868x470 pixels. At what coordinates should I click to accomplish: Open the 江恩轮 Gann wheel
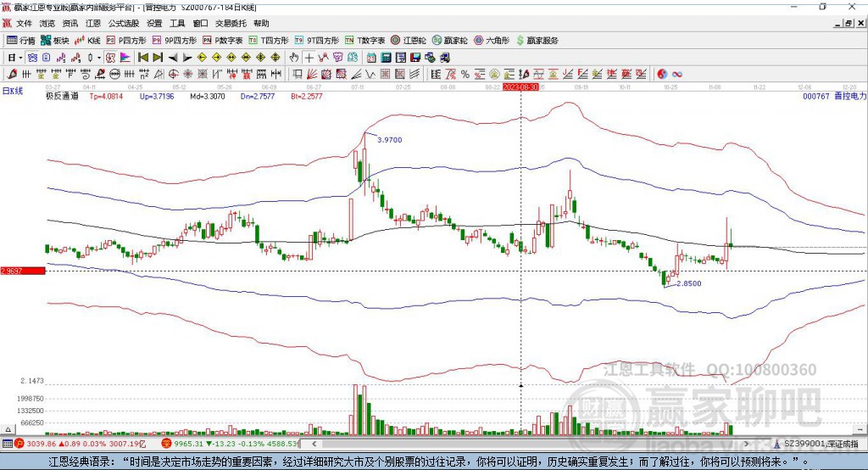(x=409, y=41)
